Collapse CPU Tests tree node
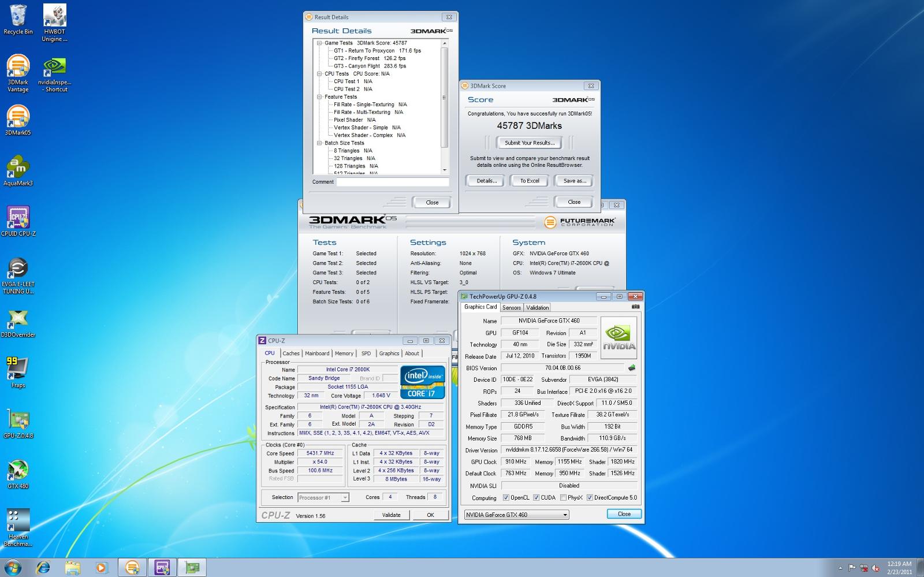The width and height of the screenshot is (924, 577). click(319, 74)
